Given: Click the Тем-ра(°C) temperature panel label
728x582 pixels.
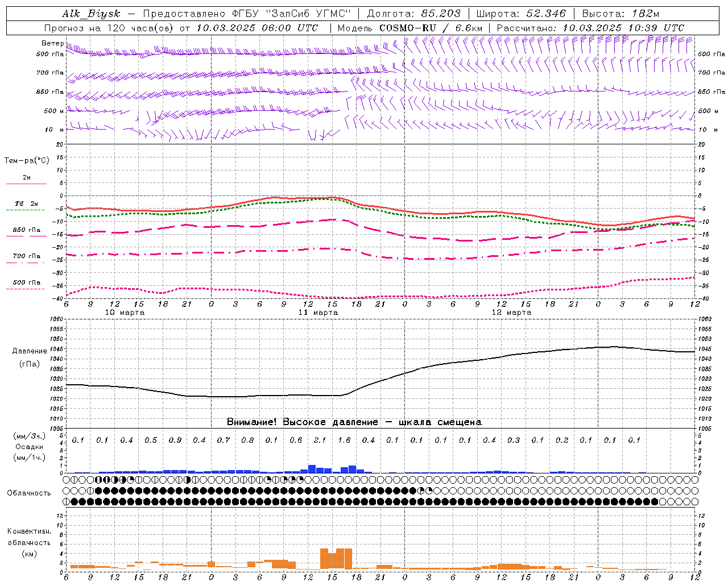Looking at the screenshot, I should (27, 161).
